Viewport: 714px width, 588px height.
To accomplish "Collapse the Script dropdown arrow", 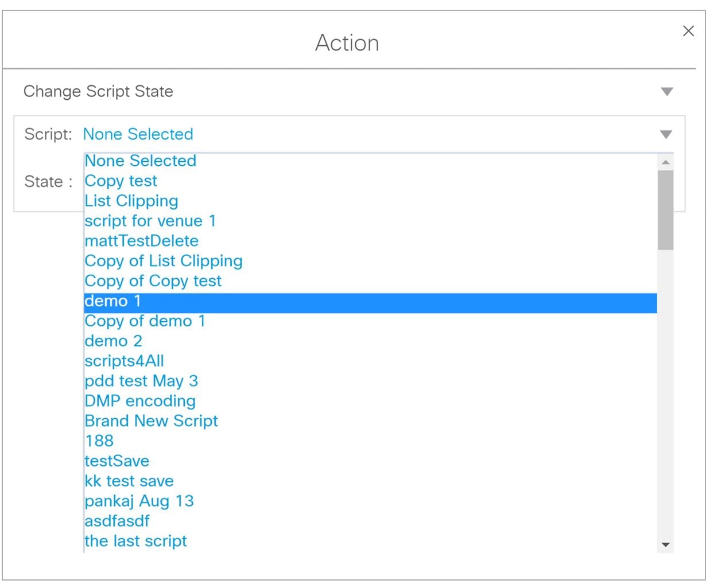I will [x=666, y=135].
